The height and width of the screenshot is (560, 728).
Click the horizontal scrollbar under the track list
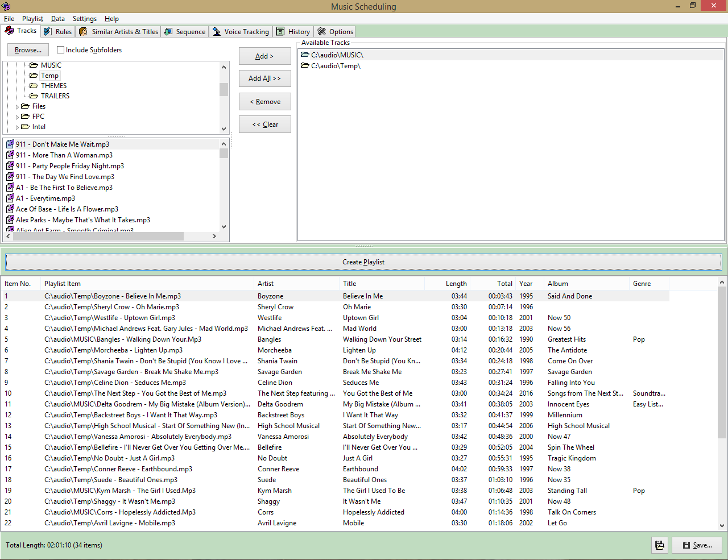click(x=97, y=236)
